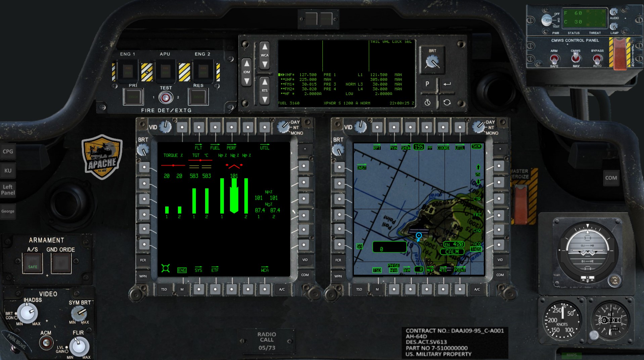Switch to the CPG seat tab
Viewport: 644px width, 360px height.
[8, 151]
